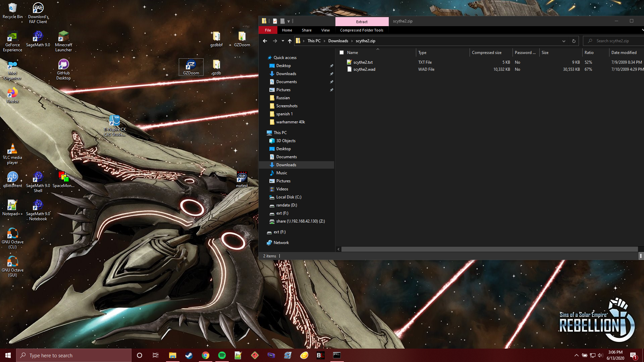Select the selected GZDoom shortcut icon
The width and height of the screenshot is (644, 362).
(x=191, y=67)
